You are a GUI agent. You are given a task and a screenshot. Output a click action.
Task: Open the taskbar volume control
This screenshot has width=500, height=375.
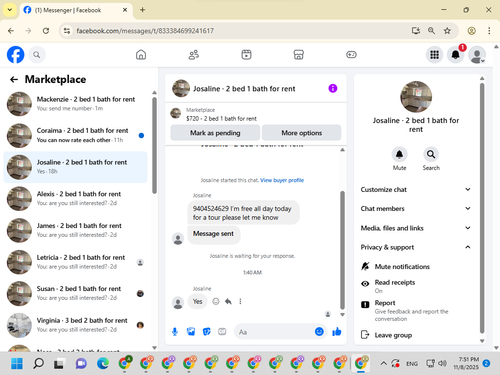pos(442,363)
